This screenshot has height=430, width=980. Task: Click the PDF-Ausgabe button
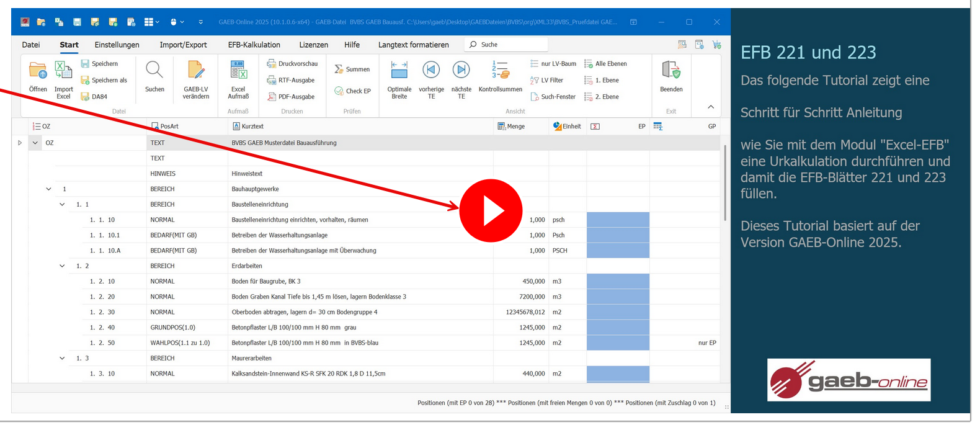[291, 97]
